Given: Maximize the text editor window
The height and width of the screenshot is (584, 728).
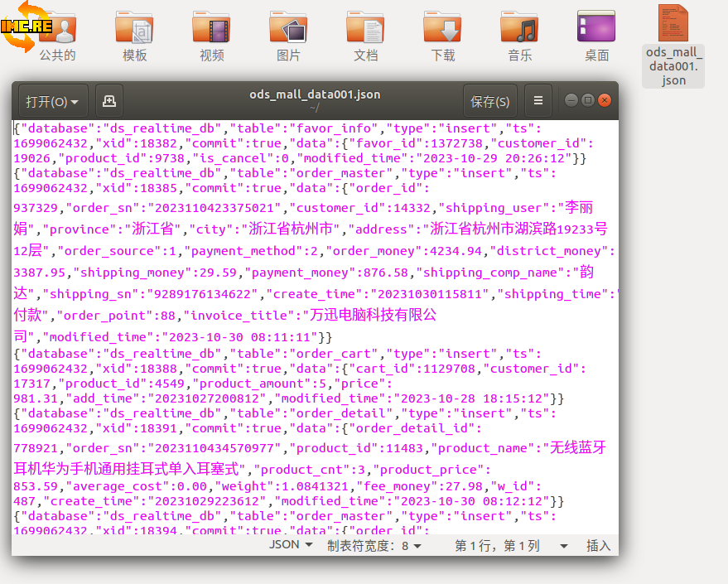Looking at the screenshot, I should coord(588,100).
